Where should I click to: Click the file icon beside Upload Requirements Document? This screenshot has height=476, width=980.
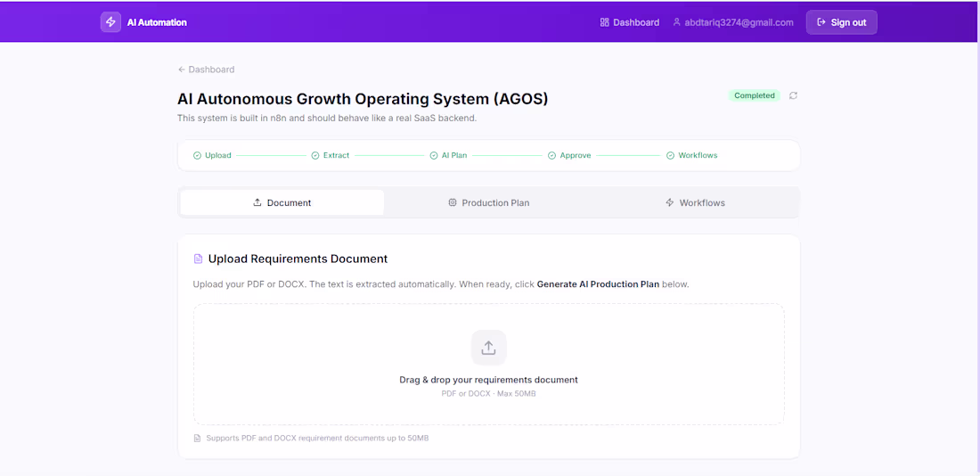click(198, 259)
